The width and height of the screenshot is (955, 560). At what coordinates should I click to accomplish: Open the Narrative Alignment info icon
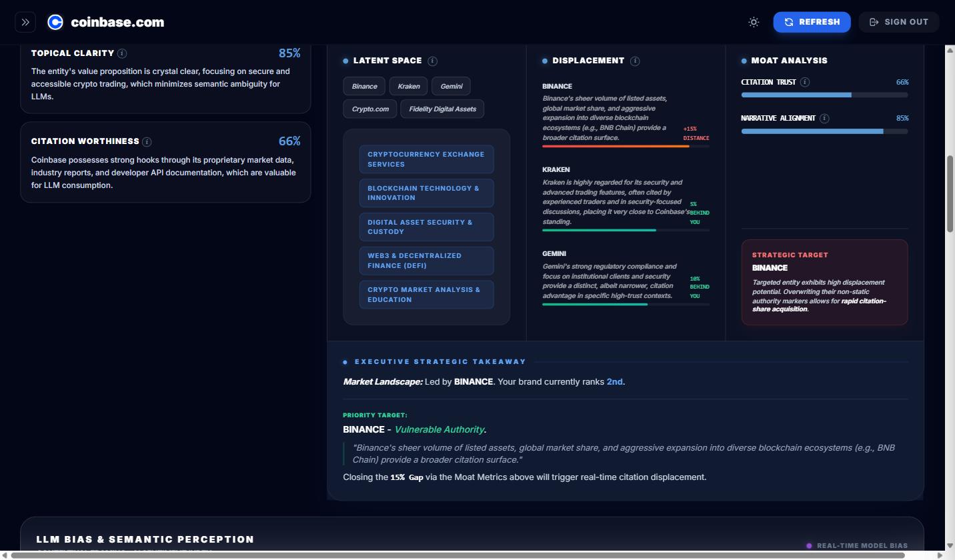(828, 118)
